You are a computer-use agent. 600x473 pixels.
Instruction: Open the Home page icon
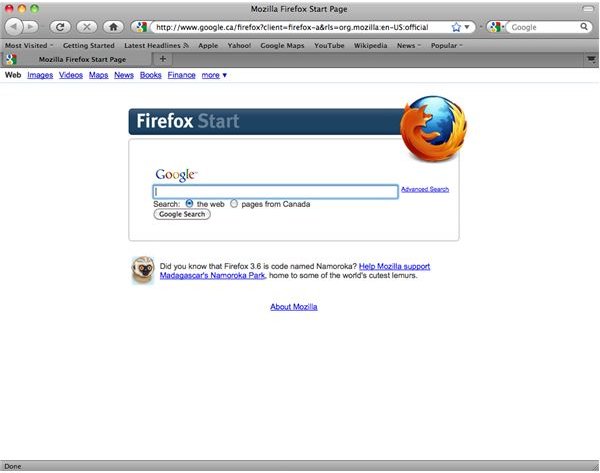[113, 27]
